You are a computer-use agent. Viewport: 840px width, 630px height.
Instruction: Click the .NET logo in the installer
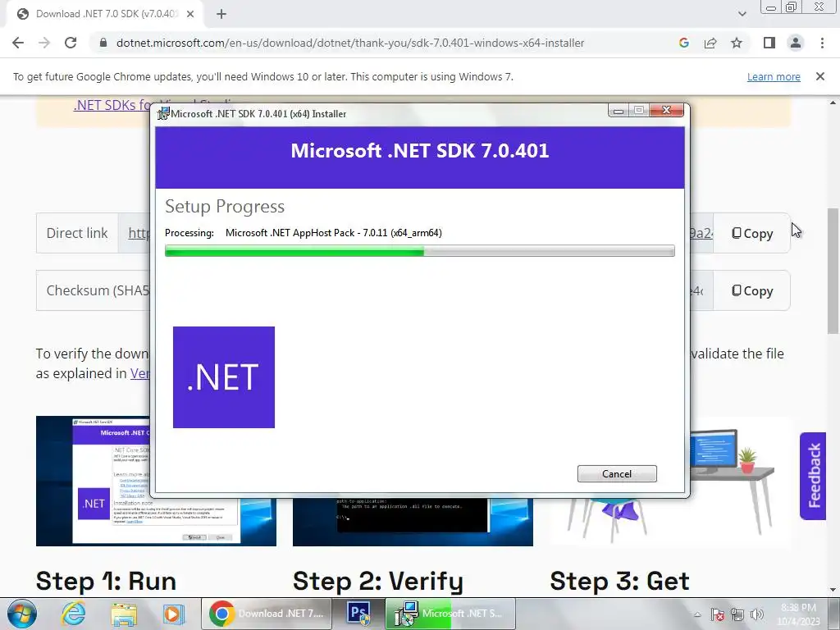pos(224,377)
